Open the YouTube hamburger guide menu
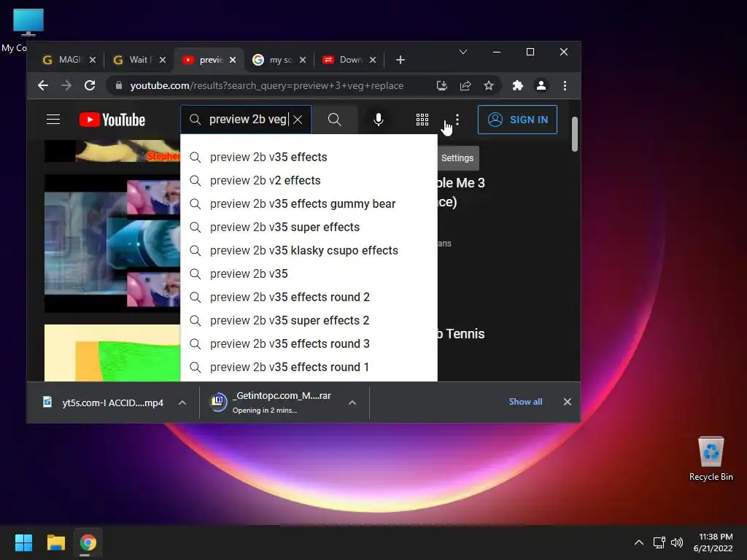Screen dimensions: 747x560 click(53, 120)
